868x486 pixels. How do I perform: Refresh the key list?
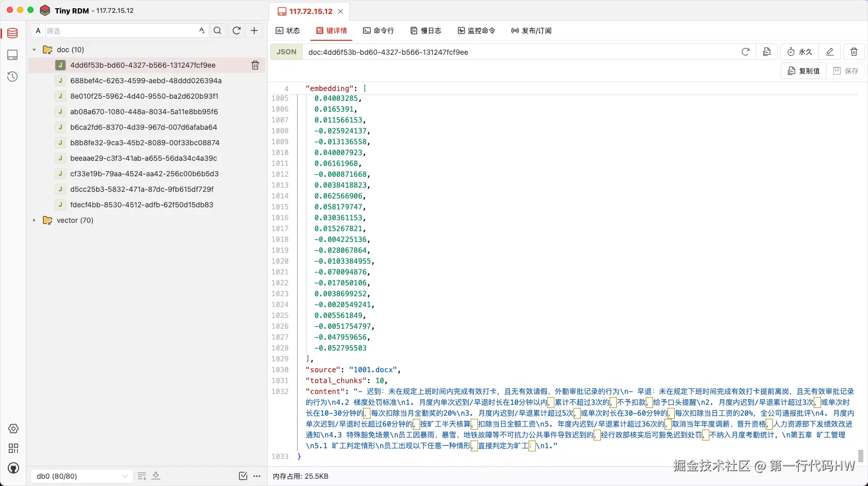237,31
